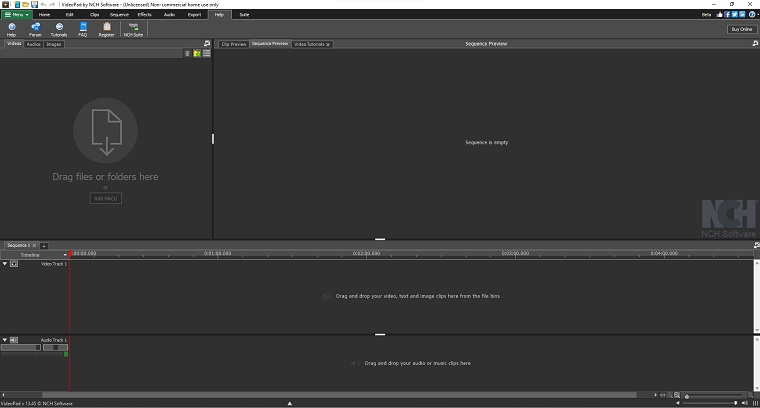Adjust the master volume slider in status bar
760x408 pixels.
point(710,403)
